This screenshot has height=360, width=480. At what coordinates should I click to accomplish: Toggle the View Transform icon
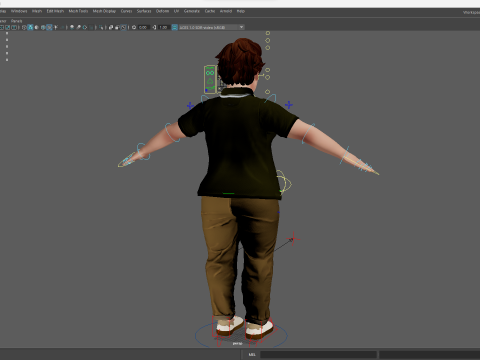(x=174, y=27)
